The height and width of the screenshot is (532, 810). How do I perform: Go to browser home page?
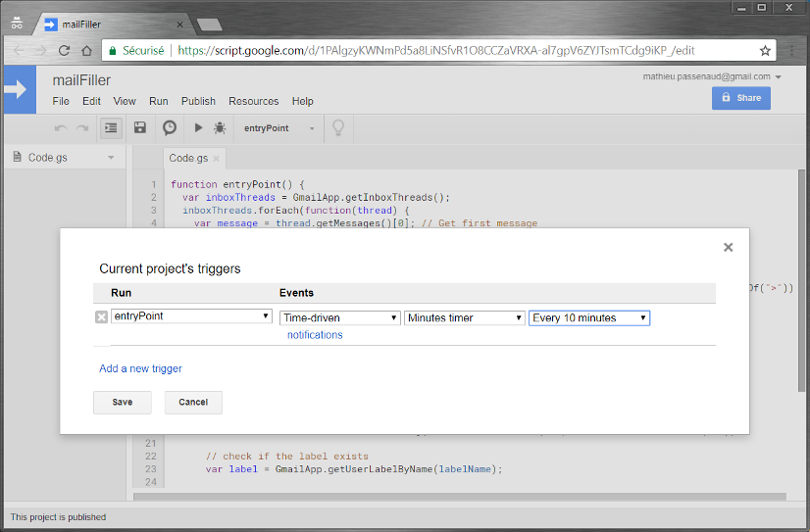click(x=86, y=51)
